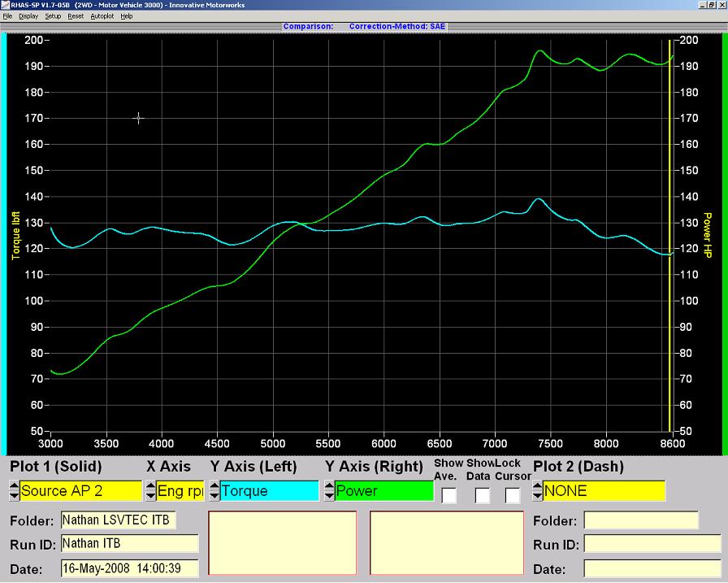Click spinner arrows beside the Torque field
The height and width of the screenshot is (583, 728).
[x=214, y=491]
